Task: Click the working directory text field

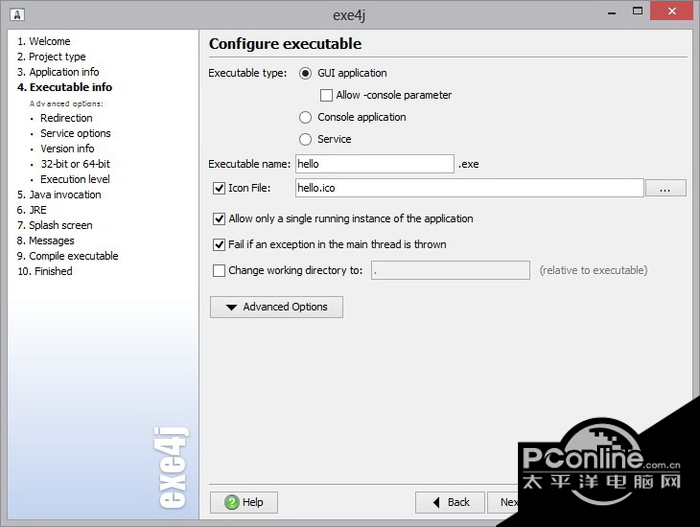Action: pyautogui.click(x=450, y=270)
